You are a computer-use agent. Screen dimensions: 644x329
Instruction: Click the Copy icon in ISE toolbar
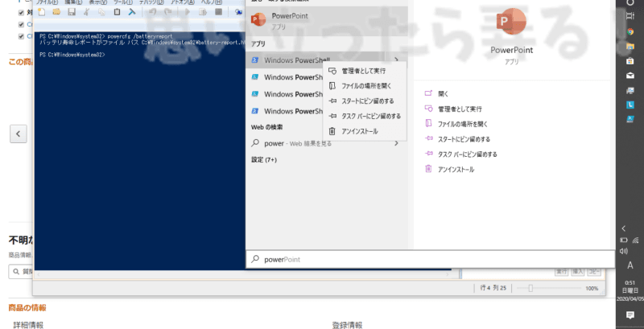(x=101, y=12)
